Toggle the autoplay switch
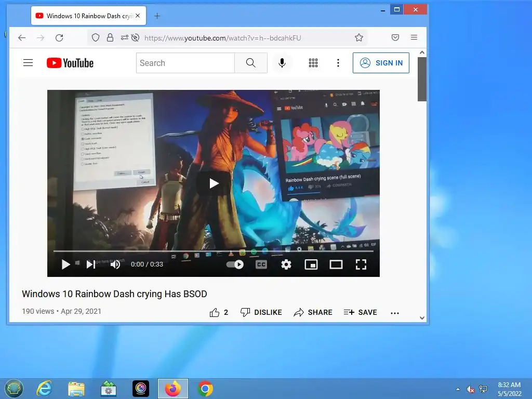Screen dimensions: 532x399 pyautogui.click(x=235, y=264)
